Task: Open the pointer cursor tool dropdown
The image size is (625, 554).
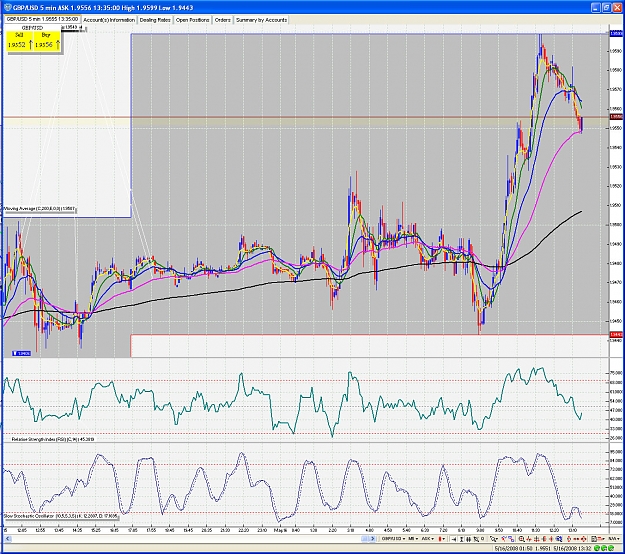Action: point(494,539)
